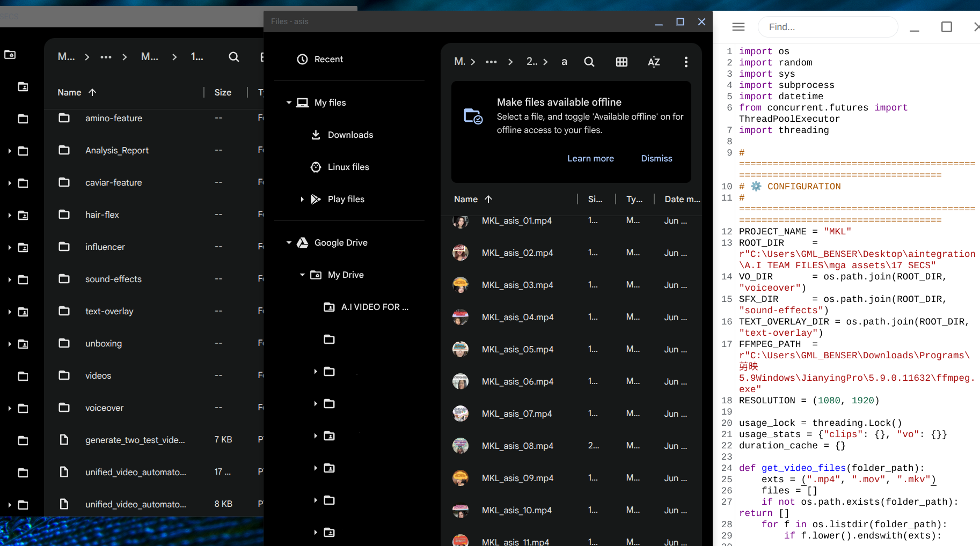Open the amino-feature folder

(114, 118)
